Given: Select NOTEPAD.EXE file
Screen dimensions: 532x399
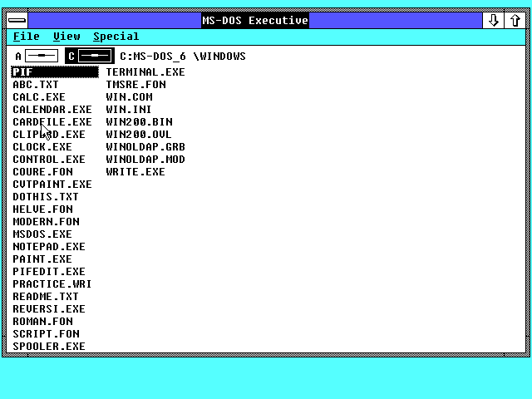Looking at the screenshot, I should coord(49,247).
